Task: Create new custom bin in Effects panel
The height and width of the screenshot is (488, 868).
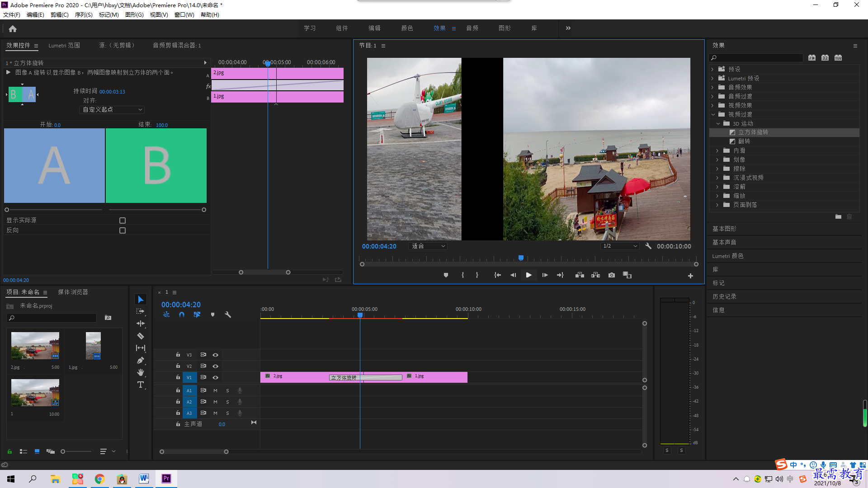Action: click(838, 217)
